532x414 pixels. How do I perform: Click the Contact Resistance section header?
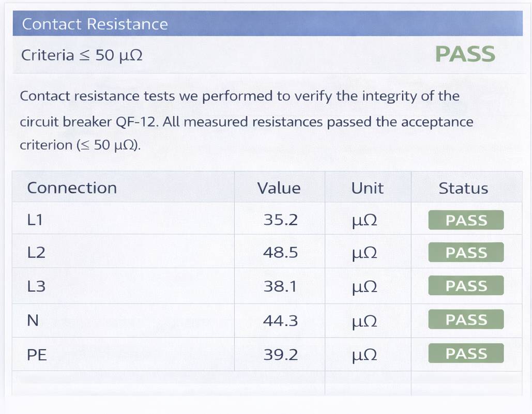(95, 24)
